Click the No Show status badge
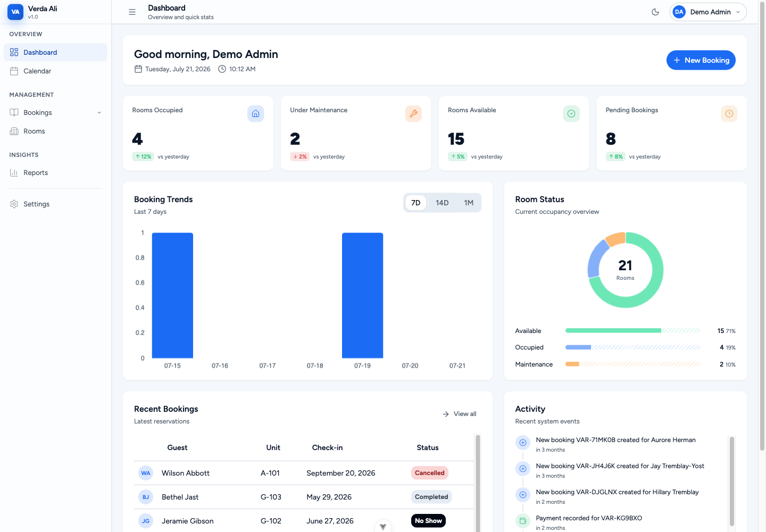This screenshot has height=532, width=766. click(x=428, y=521)
